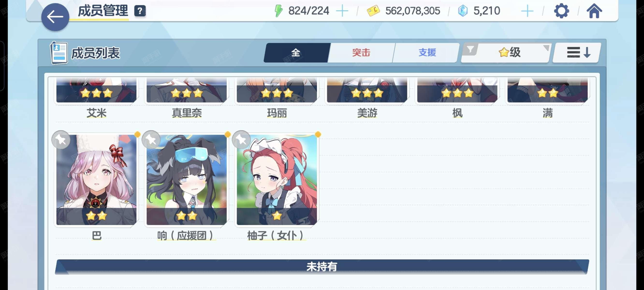Click the 未持有 section header

pos(322,267)
